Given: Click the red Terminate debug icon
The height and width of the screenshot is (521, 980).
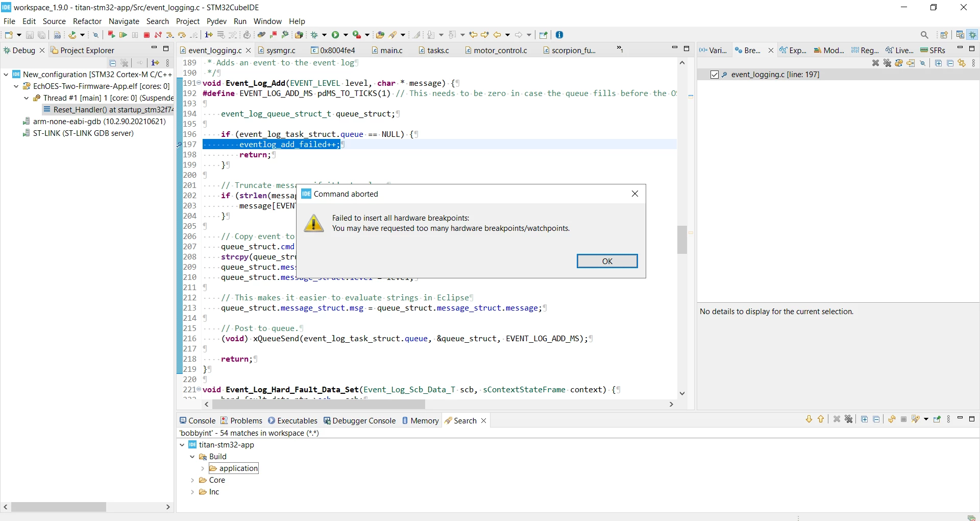Looking at the screenshot, I should coord(146,35).
